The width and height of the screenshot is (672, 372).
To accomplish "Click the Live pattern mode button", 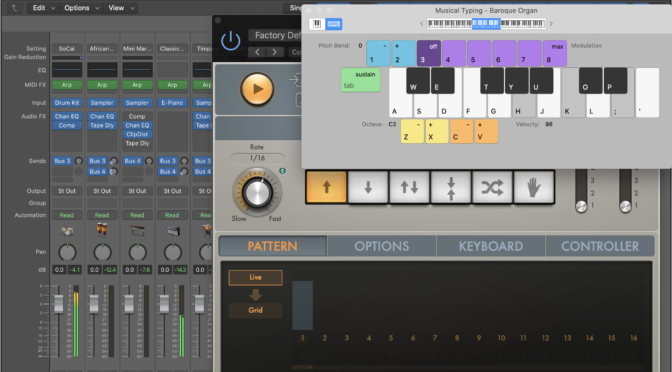I will (255, 277).
